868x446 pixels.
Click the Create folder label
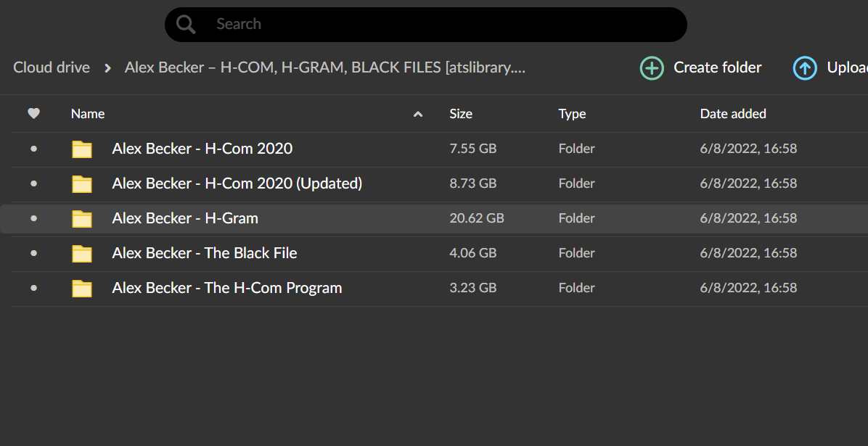(718, 67)
